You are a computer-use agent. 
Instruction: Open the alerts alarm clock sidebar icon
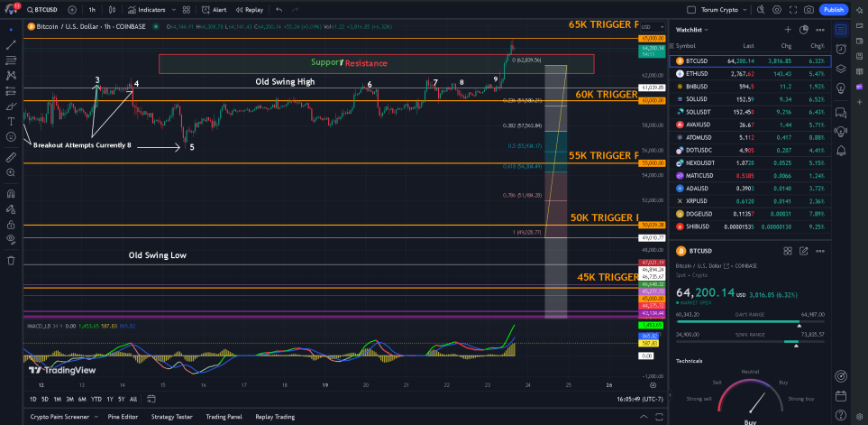coord(841,50)
